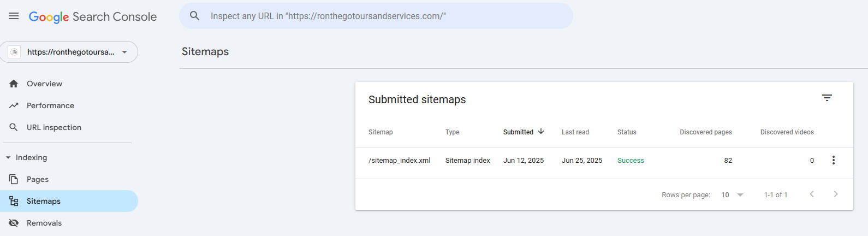Click the property favicon in selector

coord(15,52)
